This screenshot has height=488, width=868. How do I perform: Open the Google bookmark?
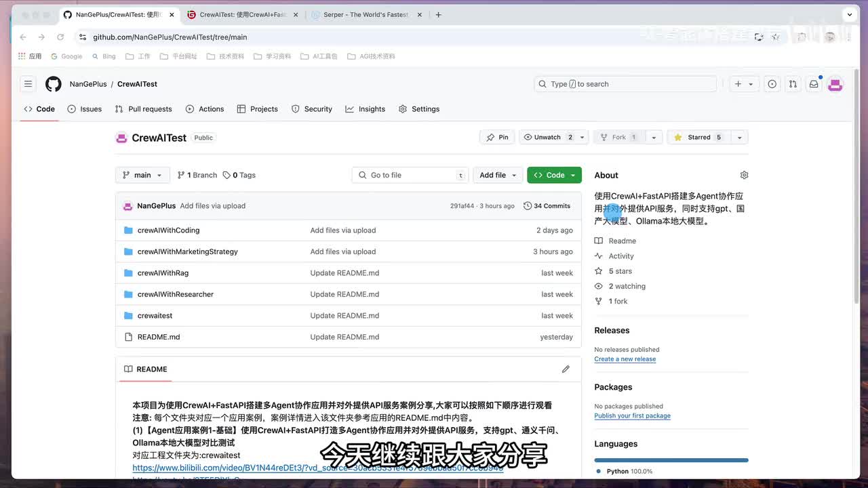[x=66, y=56]
